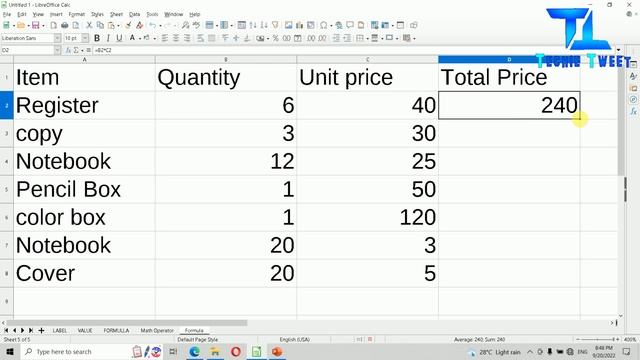This screenshot has height=360, width=640.
Task: Expand the Borders dropdown arrow
Action: point(367,38)
